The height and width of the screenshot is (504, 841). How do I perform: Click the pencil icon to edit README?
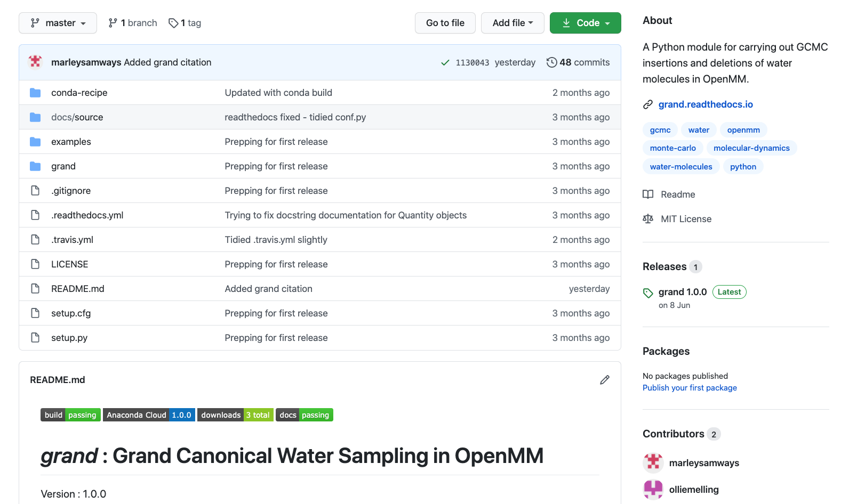604,380
